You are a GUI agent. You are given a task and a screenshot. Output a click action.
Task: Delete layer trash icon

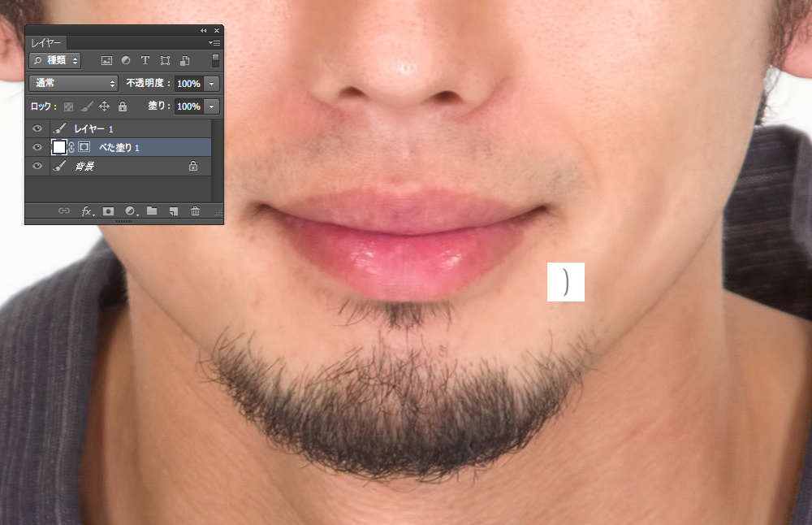[x=195, y=211]
